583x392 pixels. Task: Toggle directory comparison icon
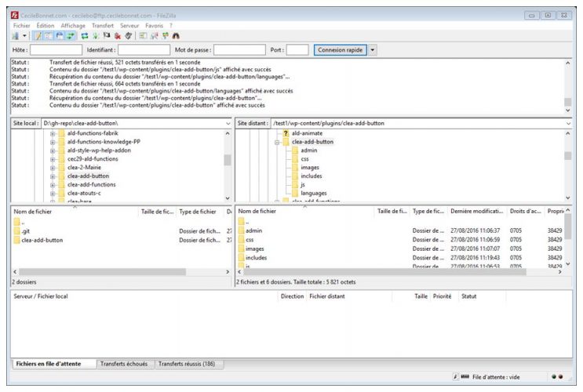pos(155,35)
